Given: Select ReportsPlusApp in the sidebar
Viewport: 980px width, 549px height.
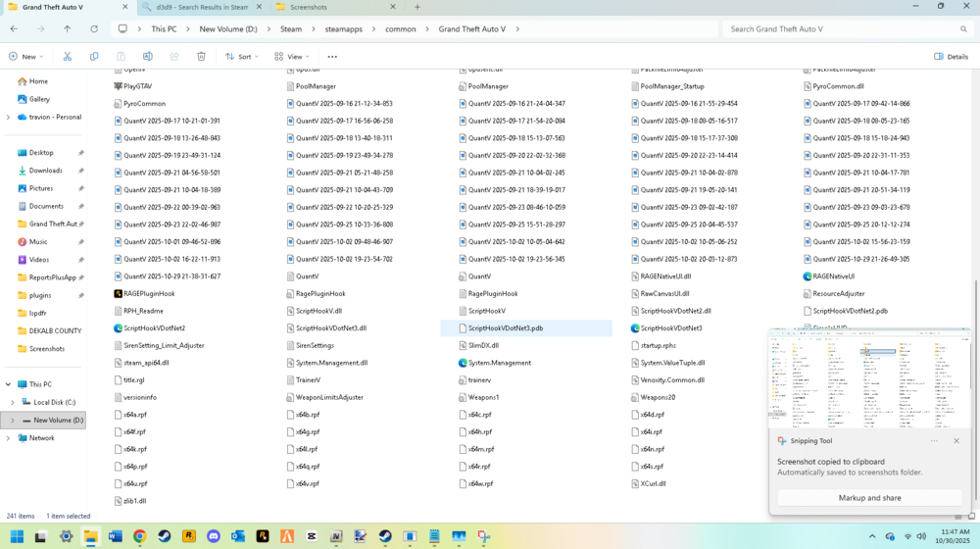Looking at the screenshot, I should coord(53,277).
